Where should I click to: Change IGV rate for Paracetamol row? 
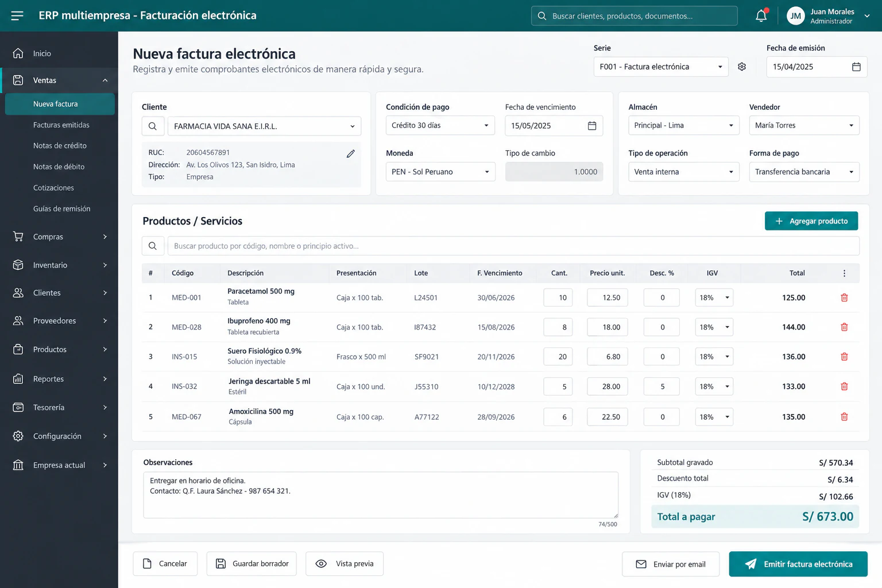pos(714,297)
